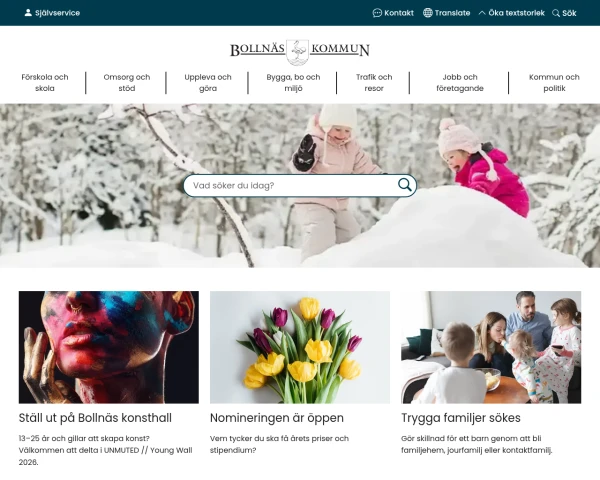Image resolution: width=600 pixels, height=480 pixels.
Task: Click the Självservice person icon
Action: pyautogui.click(x=28, y=13)
